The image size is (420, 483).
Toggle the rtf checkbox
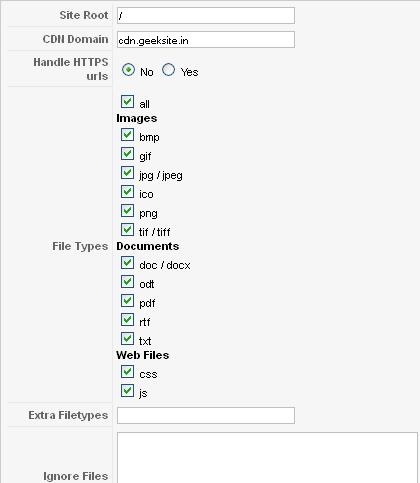[127, 320]
